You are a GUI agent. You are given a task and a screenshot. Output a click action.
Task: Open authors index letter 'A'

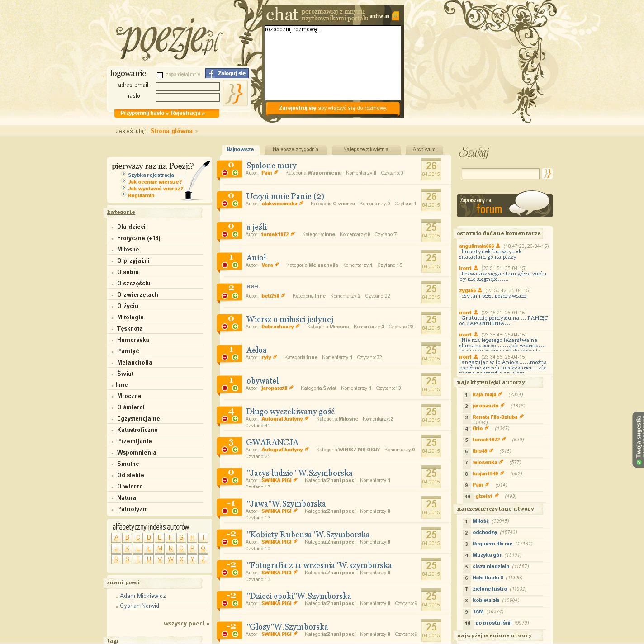point(116,538)
